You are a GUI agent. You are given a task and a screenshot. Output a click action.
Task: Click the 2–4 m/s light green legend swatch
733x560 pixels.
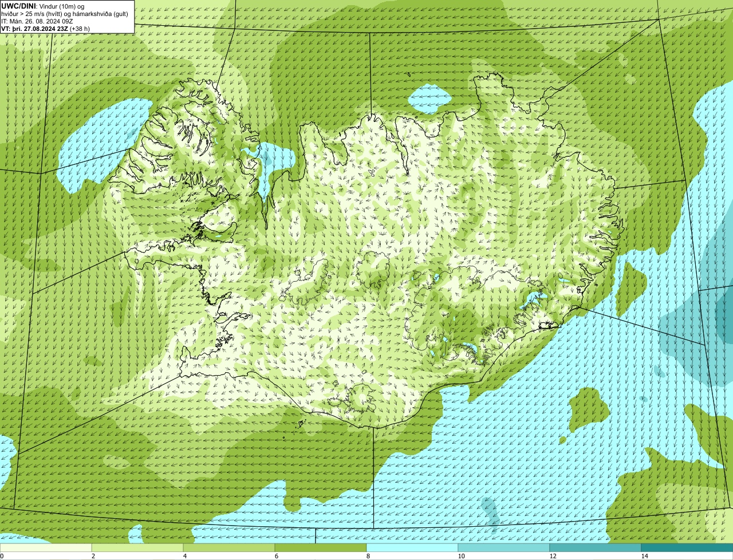(x=137, y=547)
